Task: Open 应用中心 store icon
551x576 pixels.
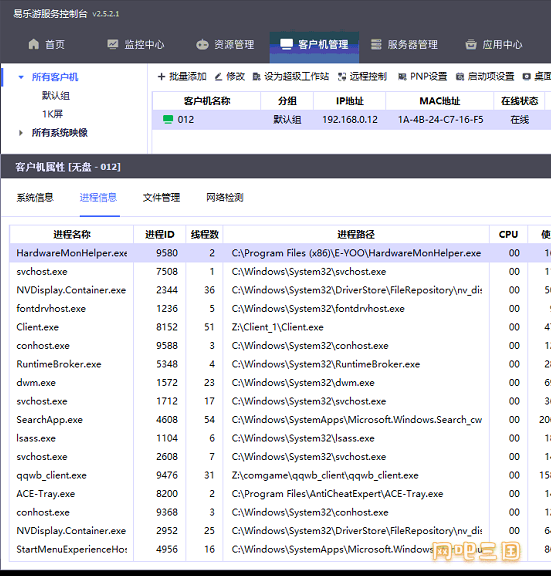Action: 471,44
